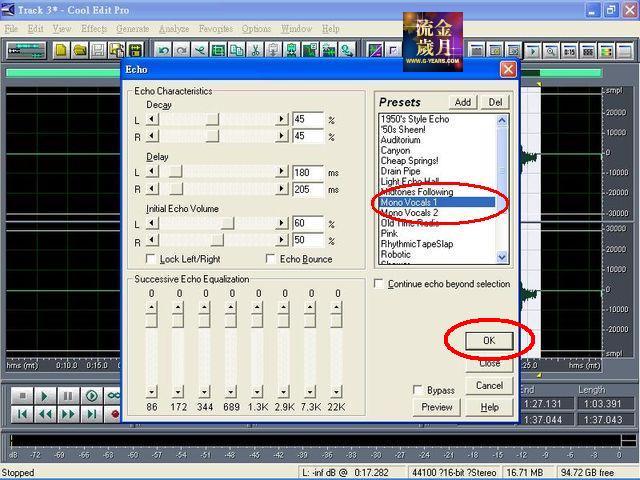640x480 pixels.
Task: Enable Echo Bounce checkbox
Action: [270, 259]
